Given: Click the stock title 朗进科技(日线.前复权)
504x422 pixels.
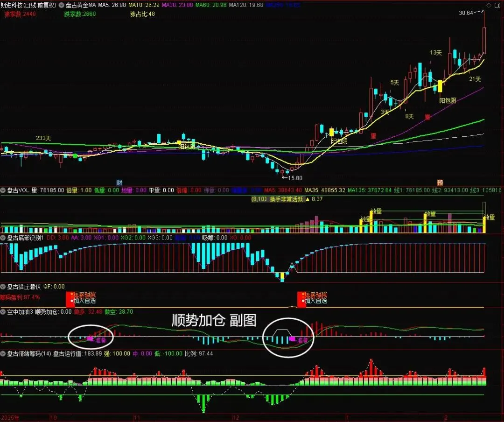Looking at the screenshot, I should point(28,5).
